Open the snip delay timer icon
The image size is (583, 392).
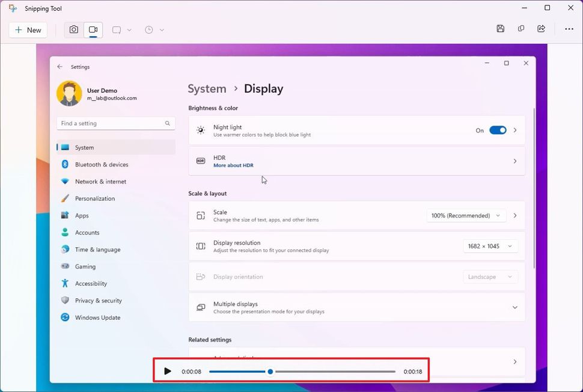(x=150, y=29)
